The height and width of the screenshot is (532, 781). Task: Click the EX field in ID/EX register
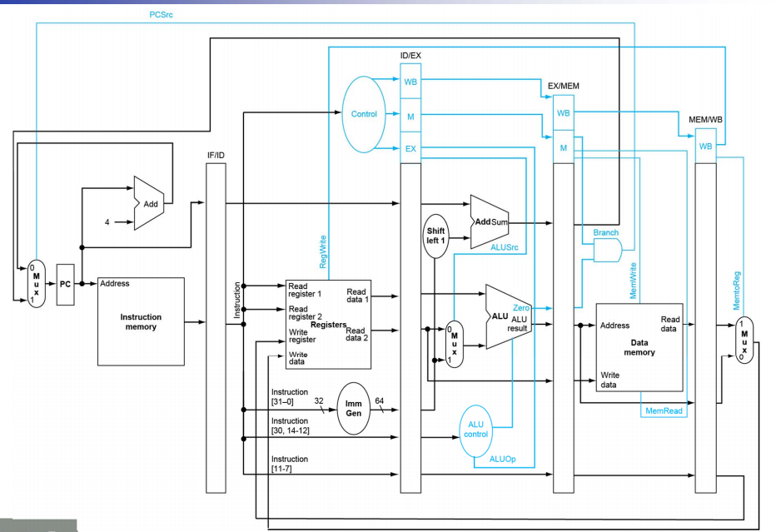click(410, 148)
